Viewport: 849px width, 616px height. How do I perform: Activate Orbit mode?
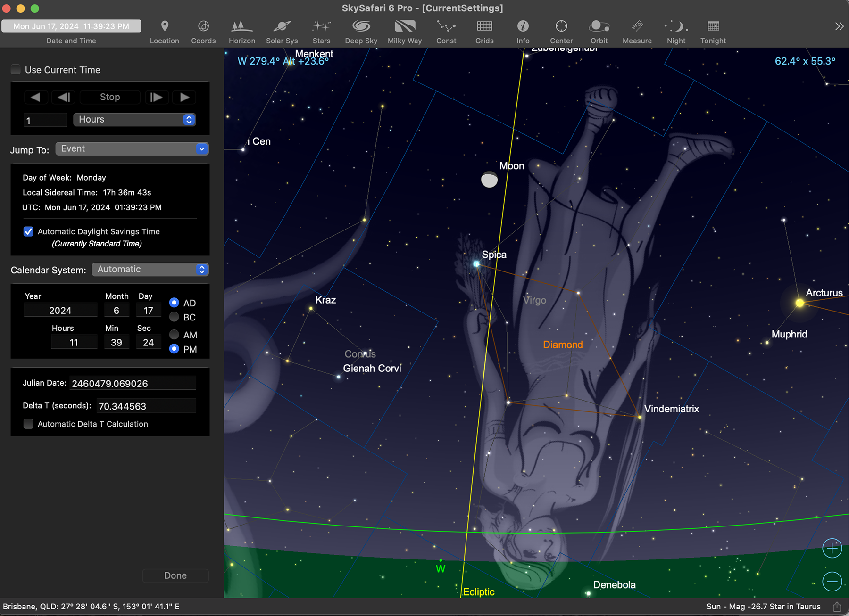click(x=599, y=32)
